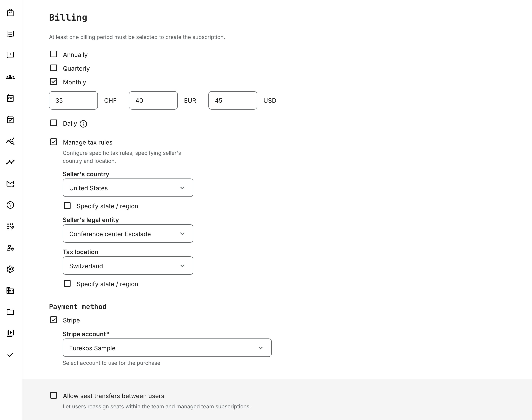Select the company building icon in the sidebar

point(10,291)
